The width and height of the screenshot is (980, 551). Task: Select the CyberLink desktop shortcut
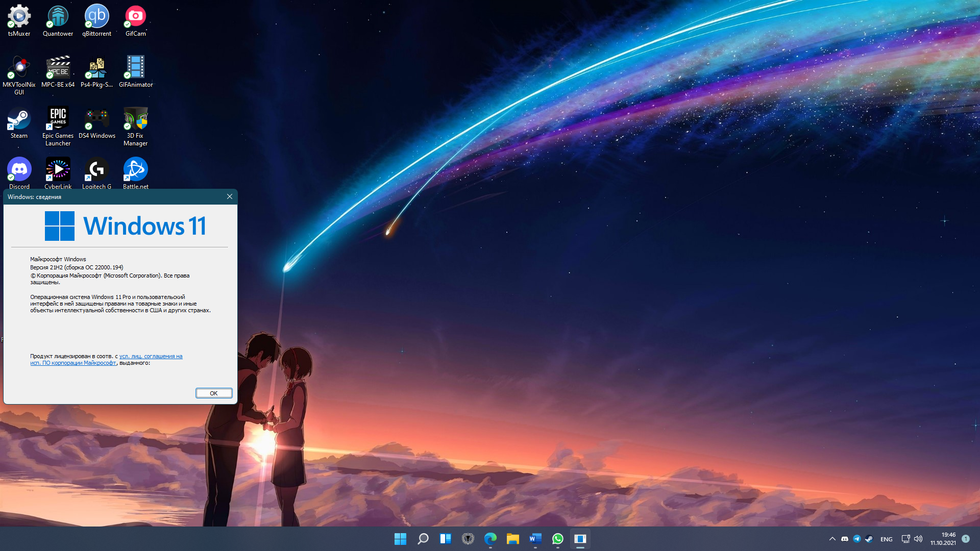(x=58, y=173)
